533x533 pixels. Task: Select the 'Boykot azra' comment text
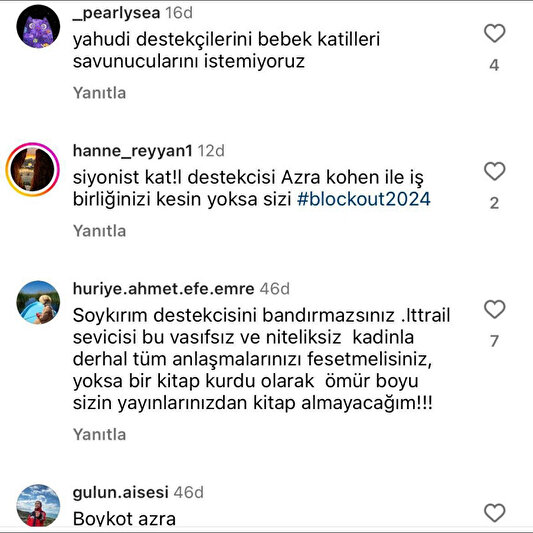pos(124,519)
